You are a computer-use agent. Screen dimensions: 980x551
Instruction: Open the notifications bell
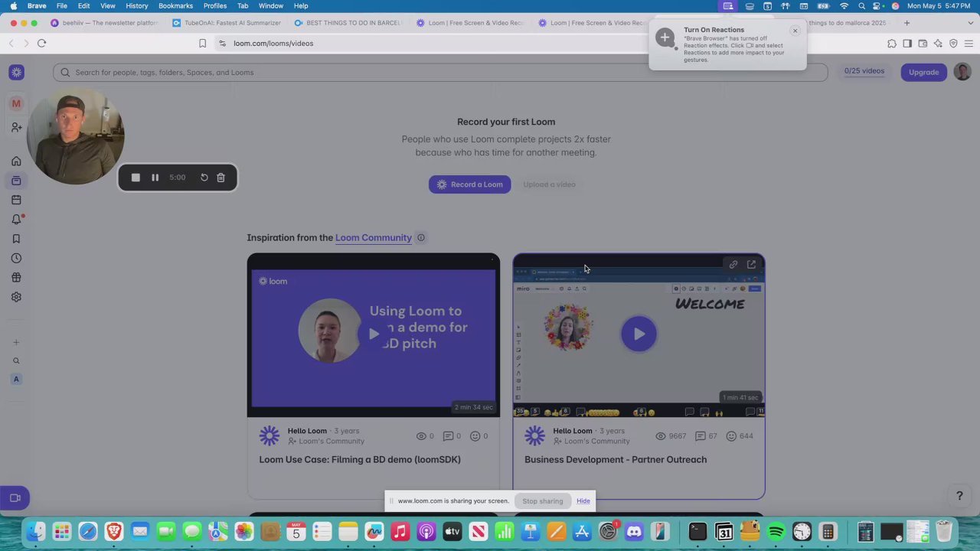[x=16, y=220]
